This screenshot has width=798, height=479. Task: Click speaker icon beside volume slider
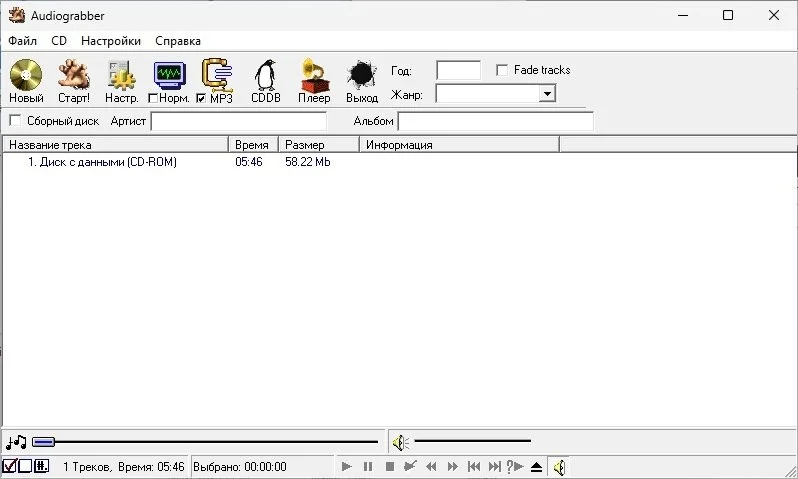click(x=401, y=443)
